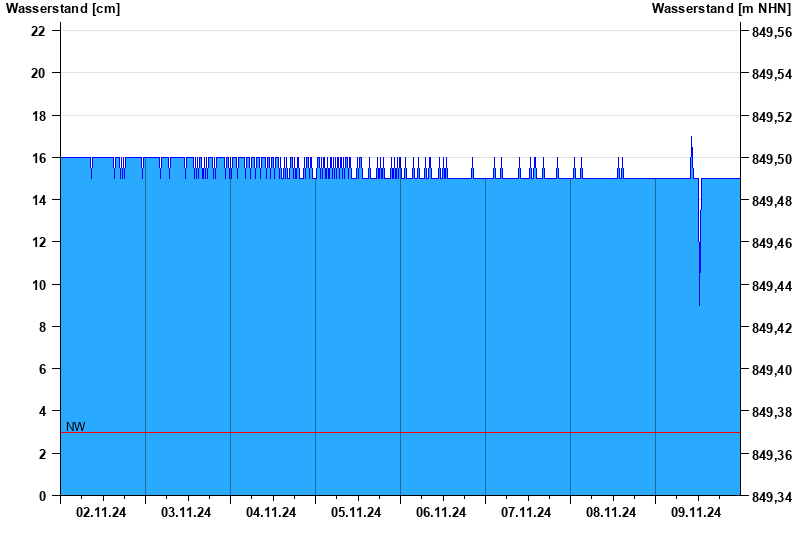Click right axis value 849,34
Screen dimensions: 800x550
point(772,497)
